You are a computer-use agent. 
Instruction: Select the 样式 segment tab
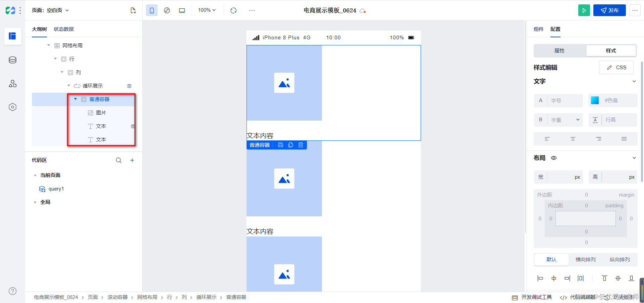pyautogui.click(x=611, y=51)
